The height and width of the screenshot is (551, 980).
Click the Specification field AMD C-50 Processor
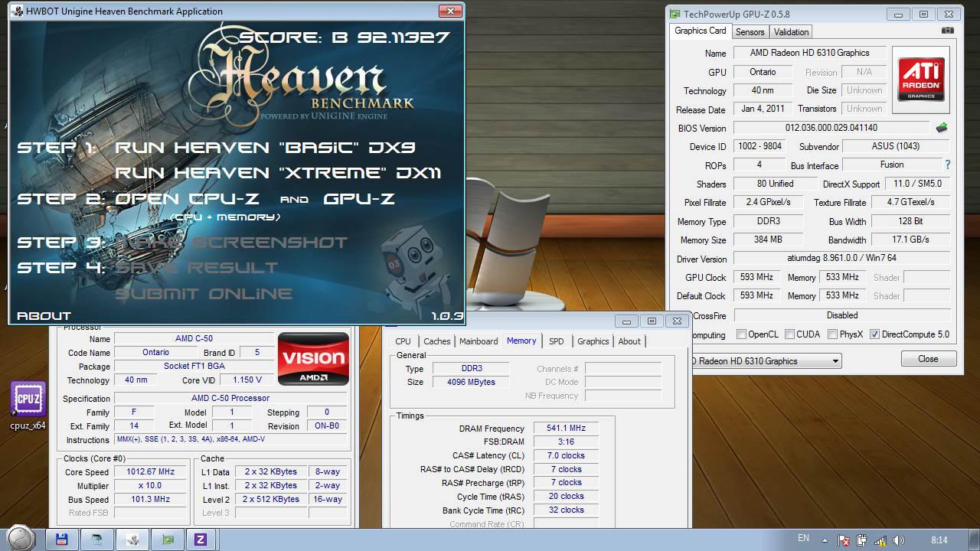tap(230, 398)
